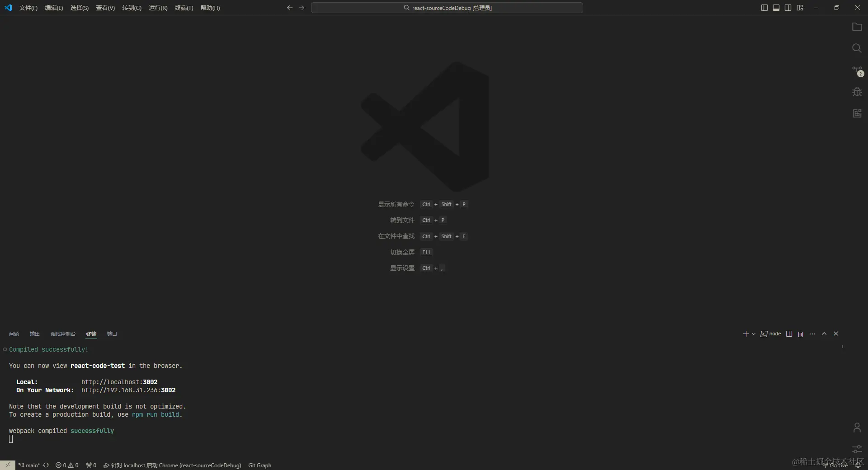Open the 转到(G) menu

(x=132, y=8)
